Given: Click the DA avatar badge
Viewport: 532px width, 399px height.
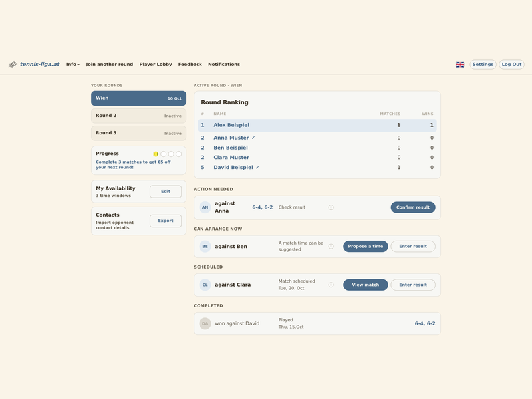Looking at the screenshot, I should click(x=205, y=323).
